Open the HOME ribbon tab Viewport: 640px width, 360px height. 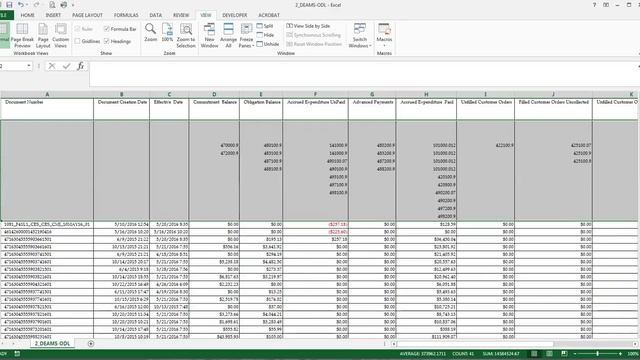coord(27,15)
